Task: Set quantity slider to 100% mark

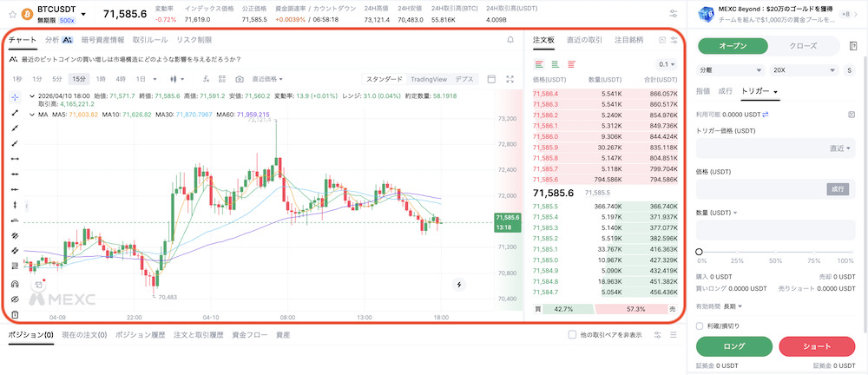Action: point(852,252)
